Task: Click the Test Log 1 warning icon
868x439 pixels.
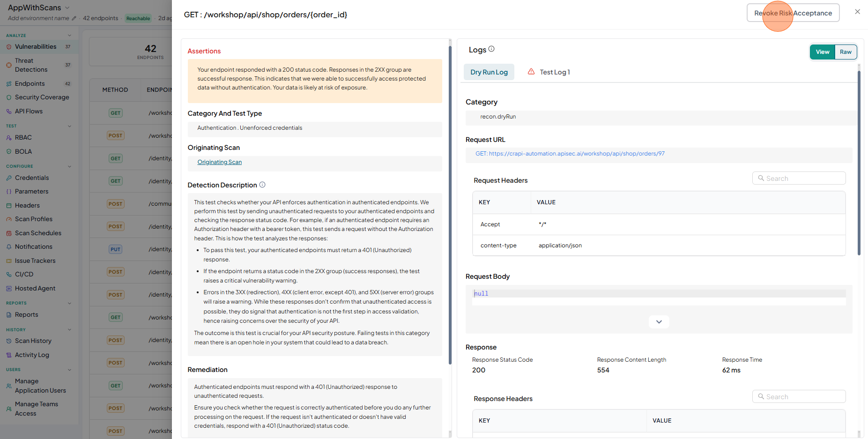Action: pyautogui.click(x=531, y=72)
